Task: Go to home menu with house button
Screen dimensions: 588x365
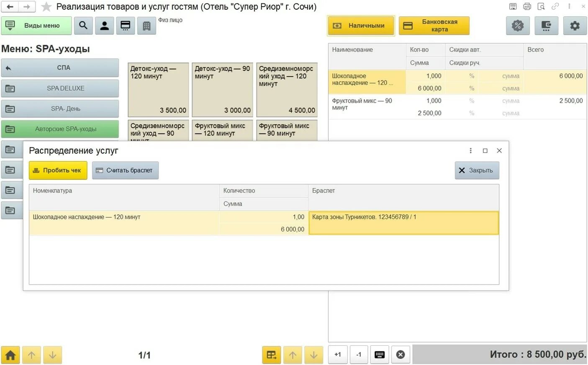Action: pos(10,355)
